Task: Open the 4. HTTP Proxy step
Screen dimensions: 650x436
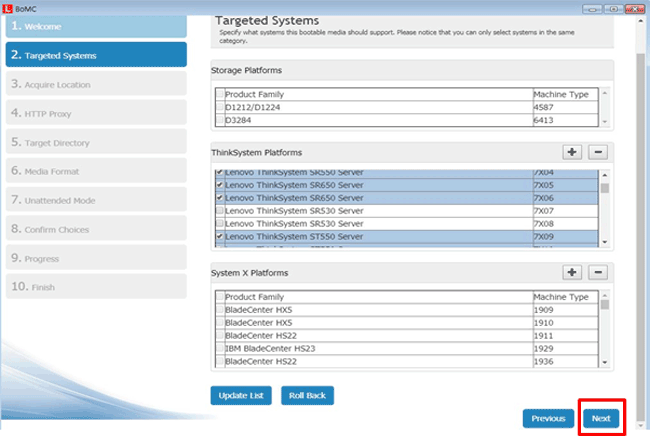Action: coord(96,113)
